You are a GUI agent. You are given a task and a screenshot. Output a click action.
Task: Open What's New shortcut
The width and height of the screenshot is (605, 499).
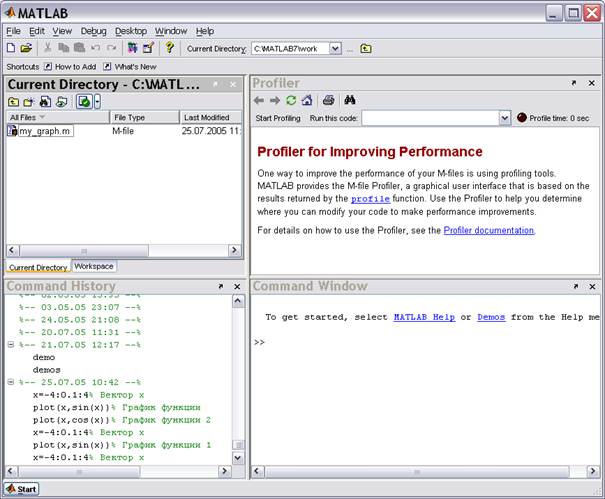click(130, 67)
